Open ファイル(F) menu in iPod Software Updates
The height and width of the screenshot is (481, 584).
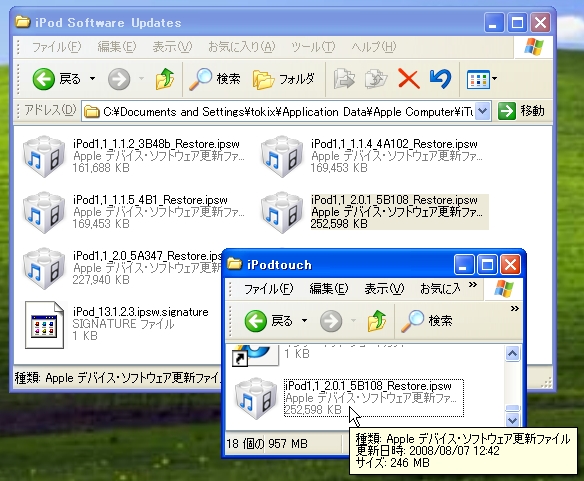pyautogui.click(x=56, y=47)
